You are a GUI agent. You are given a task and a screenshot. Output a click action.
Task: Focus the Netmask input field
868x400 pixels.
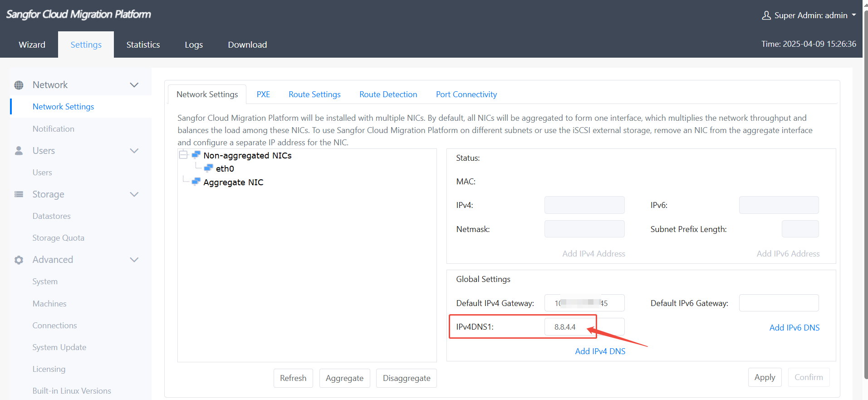click(584, 229)
